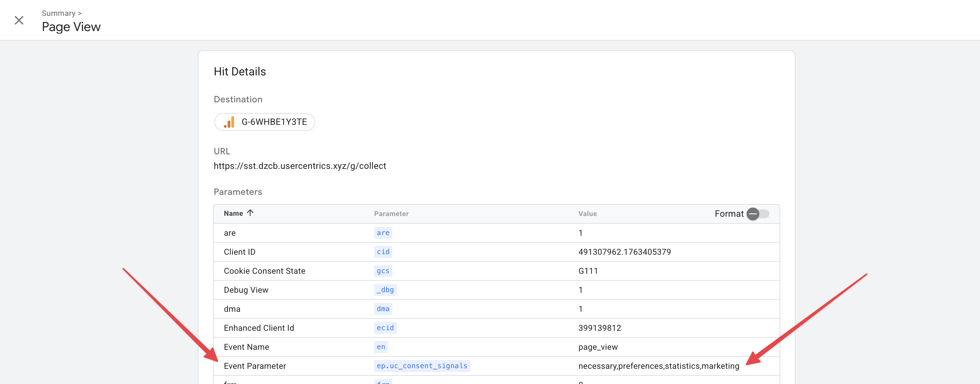Viewport: 980px width, 384px height.
Task: Click the Google Analytics logo icon on the destination chip
Action: coord(229,122)
